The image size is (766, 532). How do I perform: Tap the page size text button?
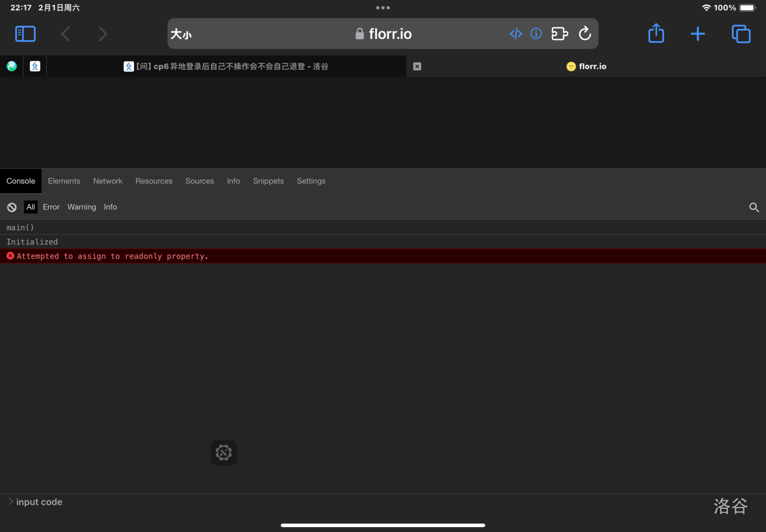pos(181,34)
